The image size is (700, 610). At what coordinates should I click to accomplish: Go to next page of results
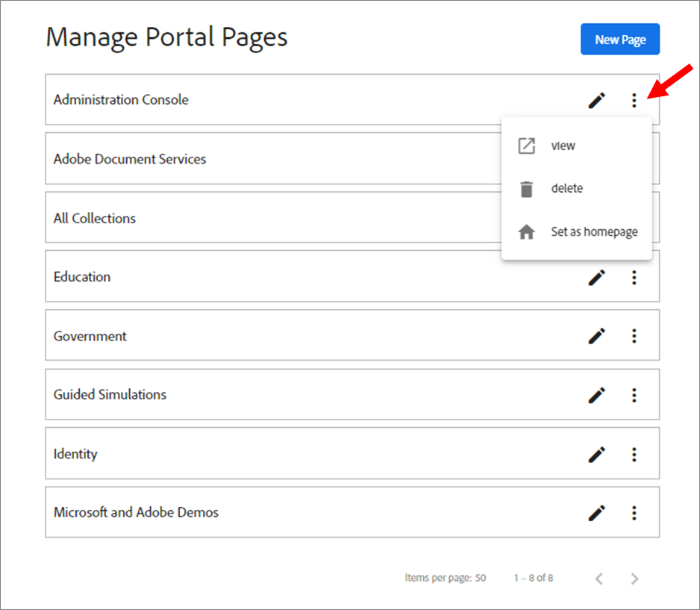click(x=634, y=579)
